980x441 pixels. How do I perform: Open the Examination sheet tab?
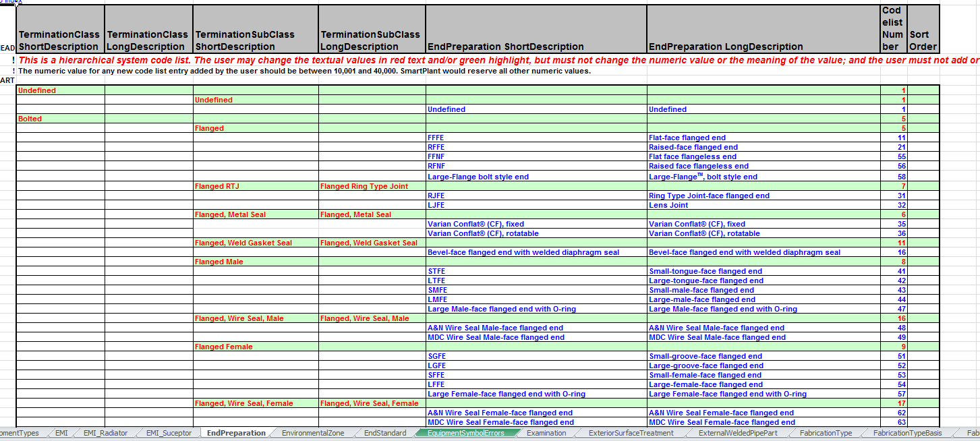546,433
